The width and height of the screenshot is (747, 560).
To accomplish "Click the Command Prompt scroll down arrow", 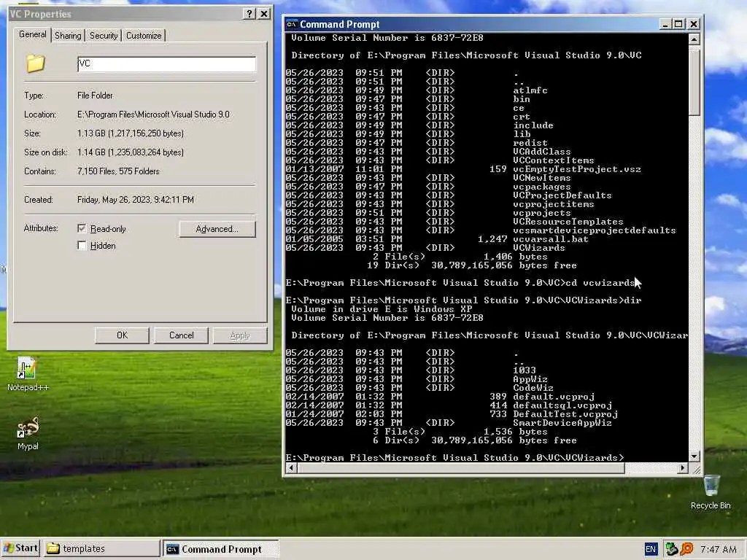I will [694, 456].
